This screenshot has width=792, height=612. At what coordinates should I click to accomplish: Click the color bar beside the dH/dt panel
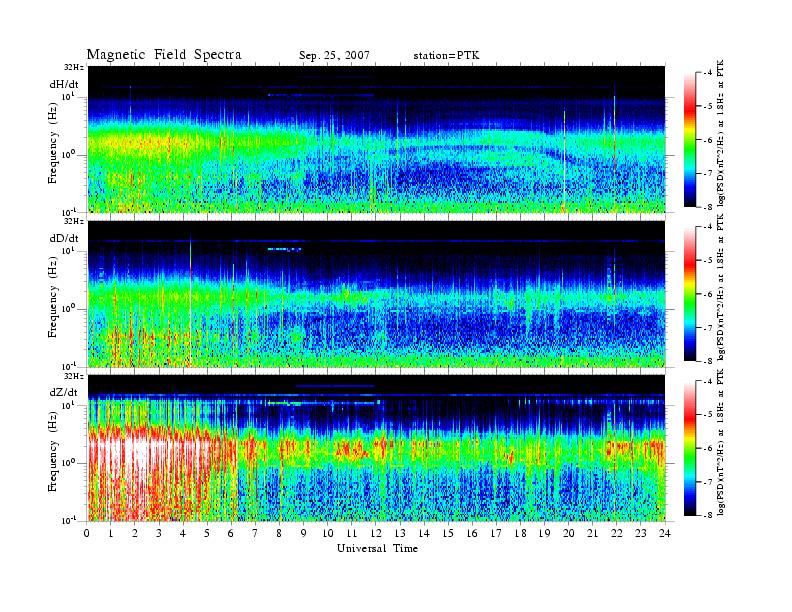(x=689, y=140)
